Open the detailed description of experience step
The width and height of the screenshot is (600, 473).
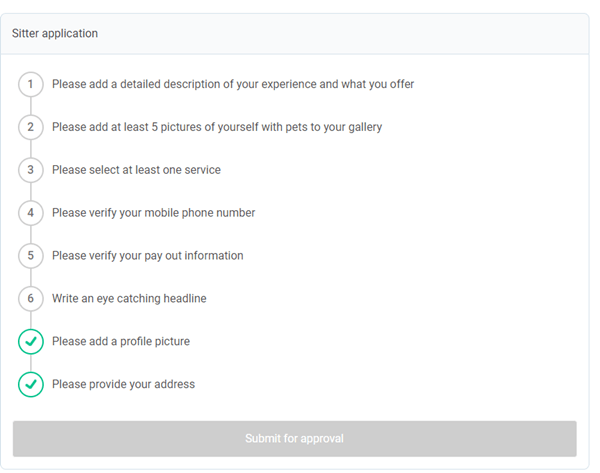(233, 84)
